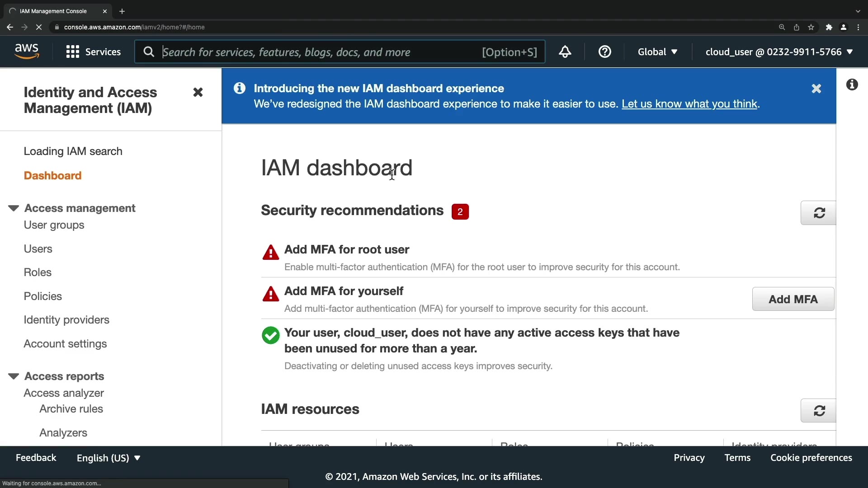Bookmark page with the star icon
The height and width of the screenshot is (488, 868).
pyautogui.click(x=811, y=27)
